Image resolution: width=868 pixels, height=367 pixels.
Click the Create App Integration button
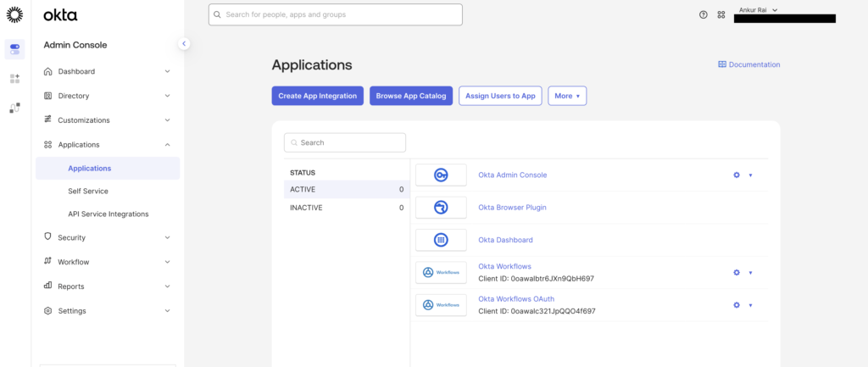pyautogui.click(x=318, y=96)
